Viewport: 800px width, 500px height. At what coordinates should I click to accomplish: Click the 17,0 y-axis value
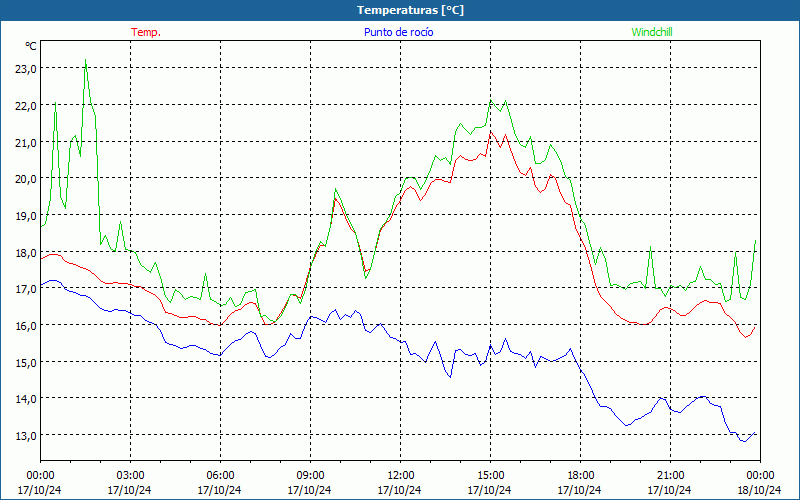[26, 289]
